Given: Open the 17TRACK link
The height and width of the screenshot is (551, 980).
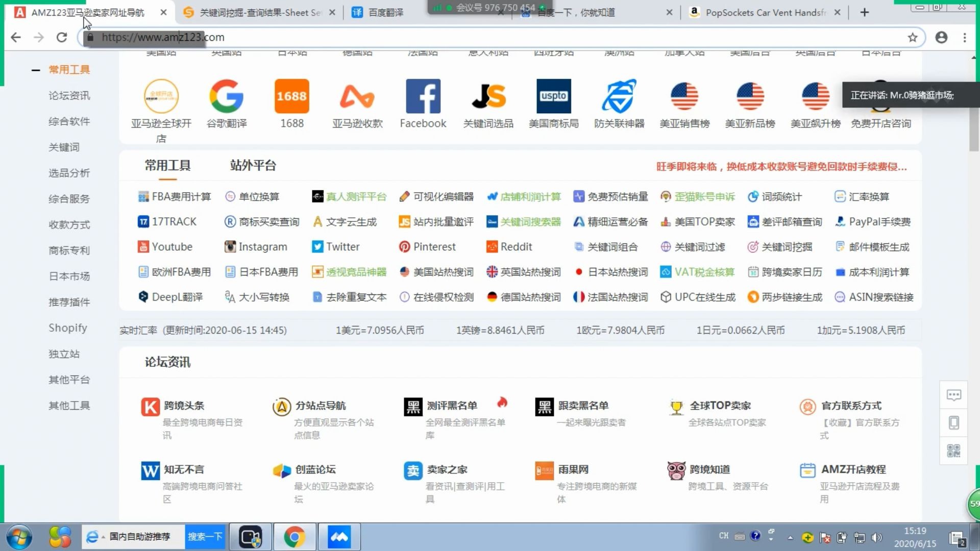Looking at the screenshot, I should click(x=167, y=221).
